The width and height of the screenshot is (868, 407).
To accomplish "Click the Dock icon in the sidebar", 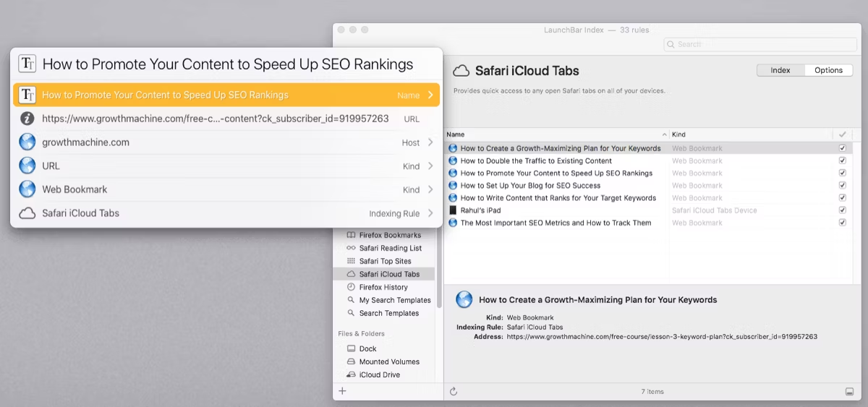I will pos(352,348).
